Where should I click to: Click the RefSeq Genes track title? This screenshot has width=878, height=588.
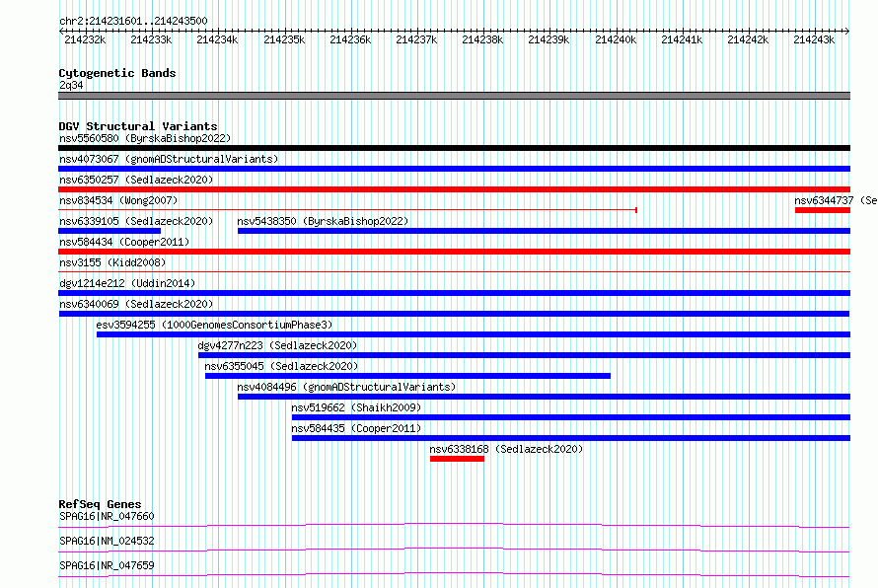pos(100,504)
